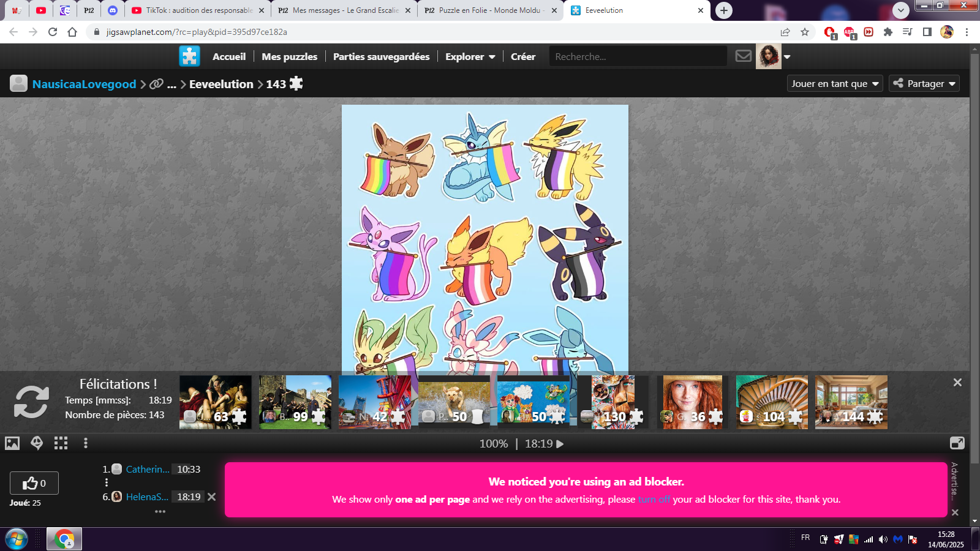Open Parties sauvegardées menu item
980x551 pixels.
pos(381,56)
